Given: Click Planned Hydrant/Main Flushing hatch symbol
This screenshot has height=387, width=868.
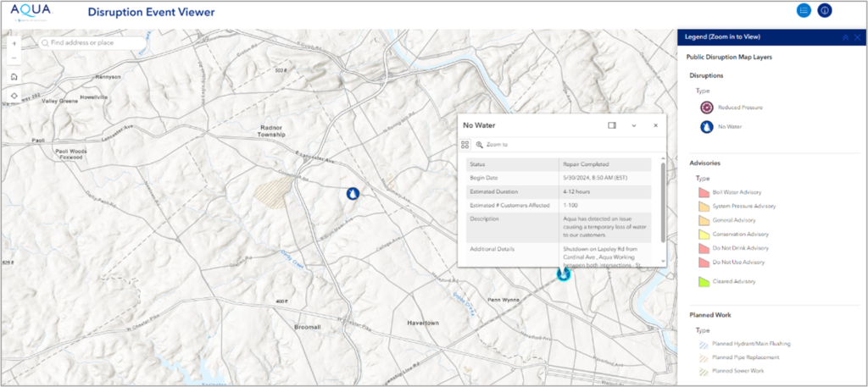Looking at the screenshot, I should (704, 344).
